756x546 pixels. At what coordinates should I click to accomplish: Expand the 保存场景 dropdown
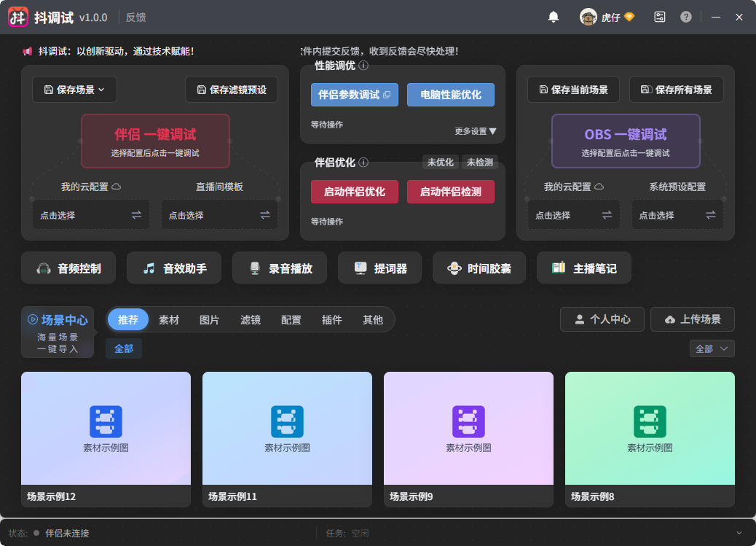pos(75,90)
